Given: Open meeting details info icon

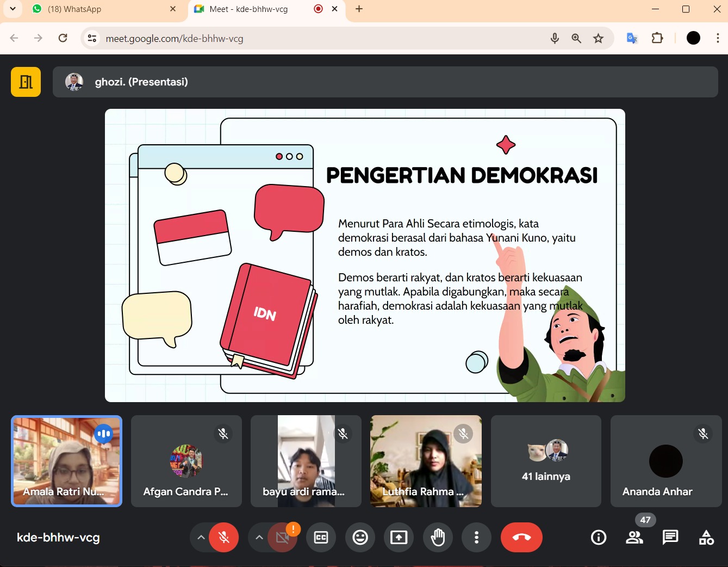Looking at the screenshot, I should point(598,538).
